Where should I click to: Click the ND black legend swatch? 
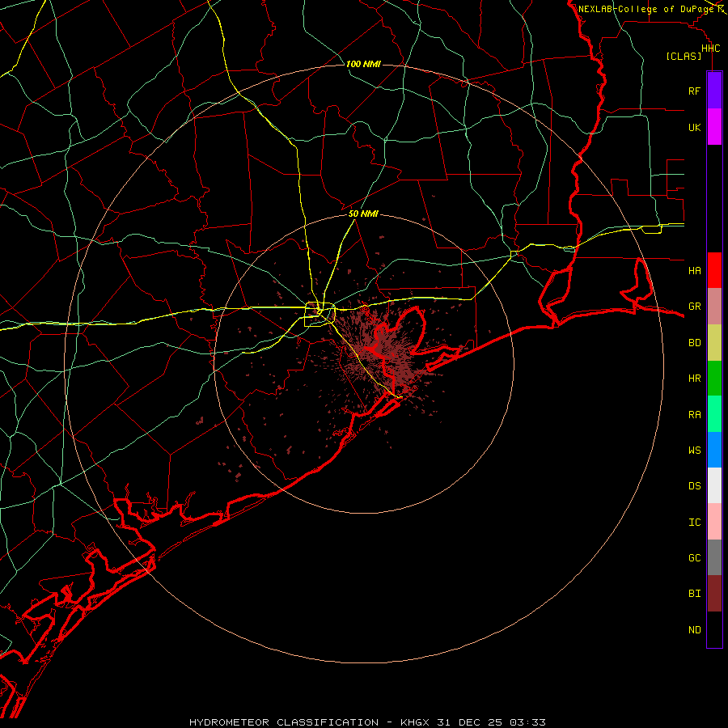(x=714, y=629)
